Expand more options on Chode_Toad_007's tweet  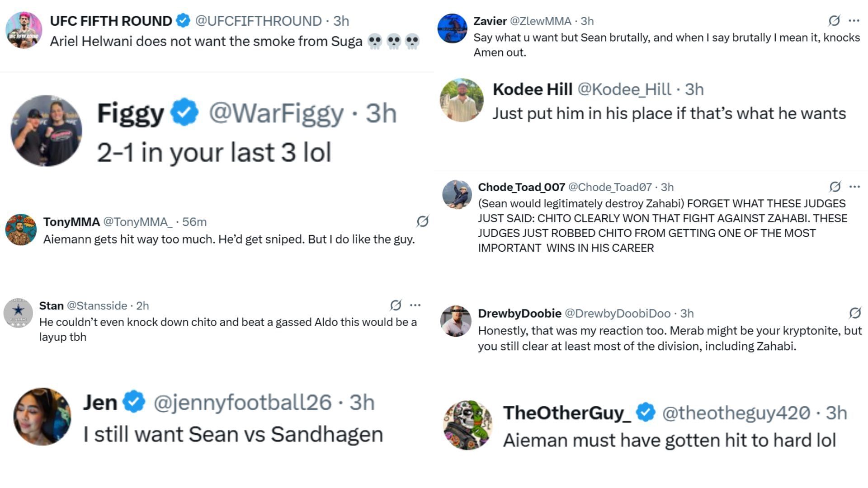(x=854, y=187)
